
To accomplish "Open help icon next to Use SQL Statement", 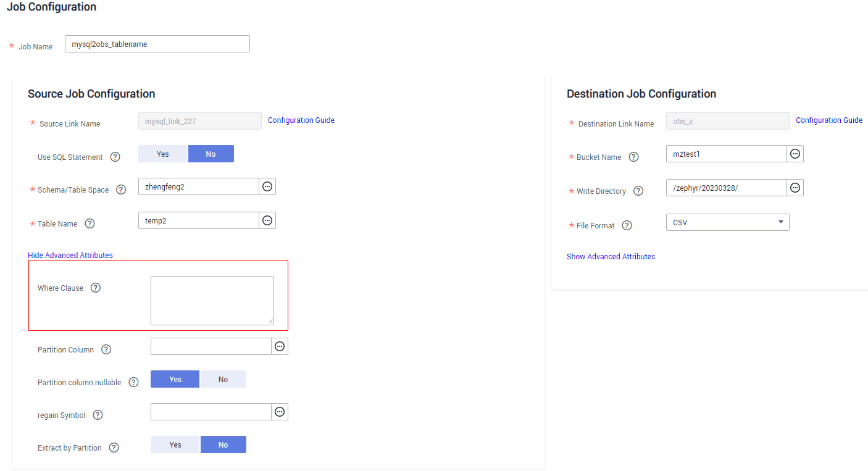I will point(115,157).
